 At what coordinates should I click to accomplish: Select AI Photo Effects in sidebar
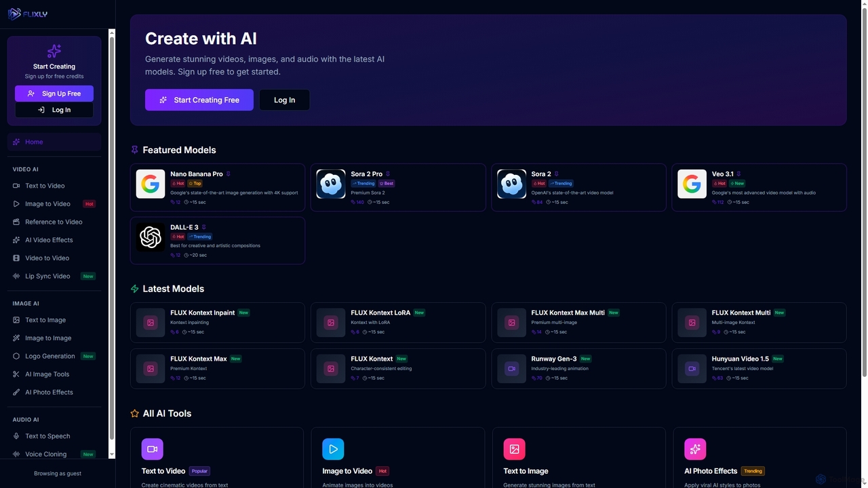54,392
